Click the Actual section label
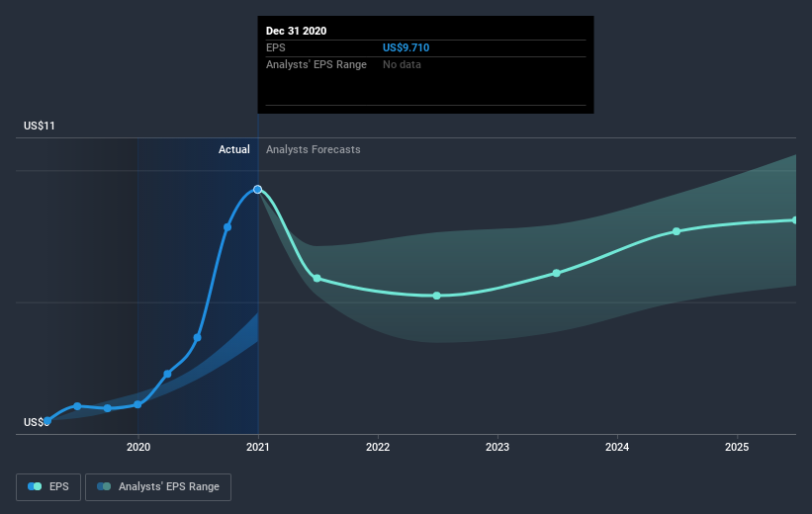 click(234, 149)
